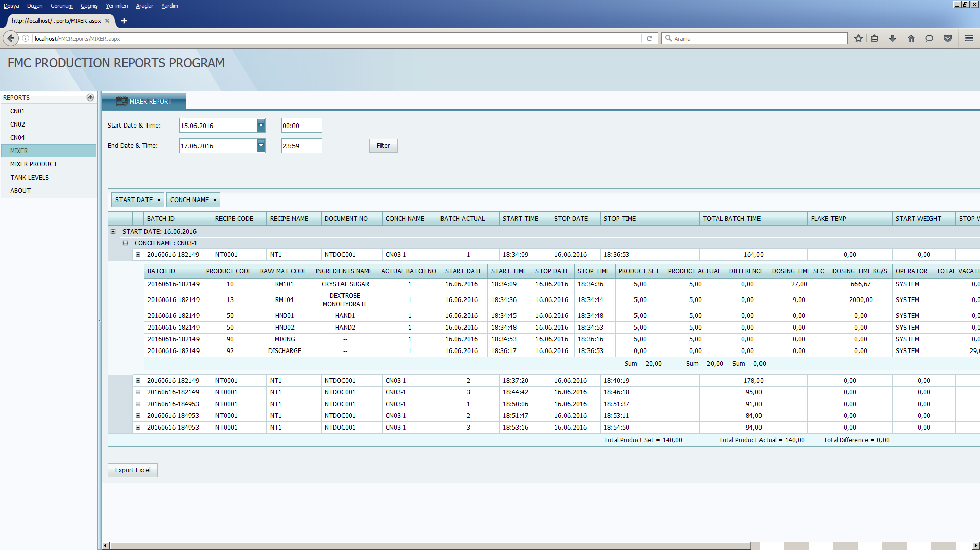Click the horizontal scrollbar at bottom

click(x=430, y=545)
